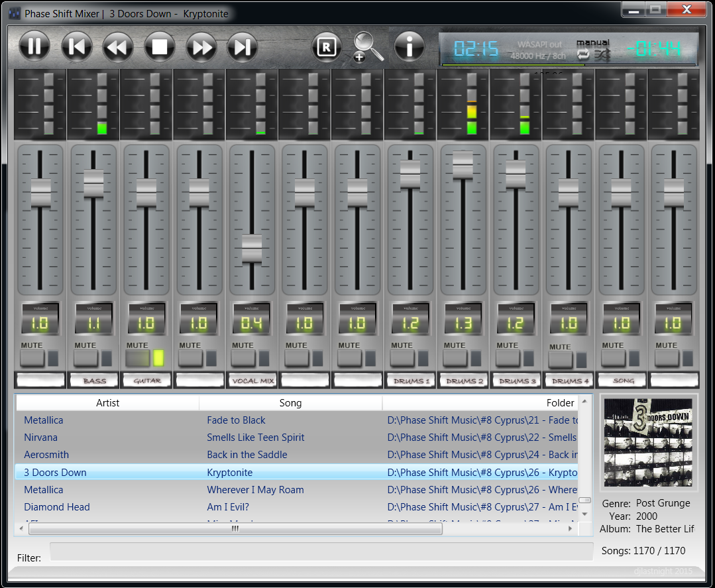Toggle the repeat icon under manual
Image resolution: width=715 pixels, height=588 pixels.
[x=583, y=55]
